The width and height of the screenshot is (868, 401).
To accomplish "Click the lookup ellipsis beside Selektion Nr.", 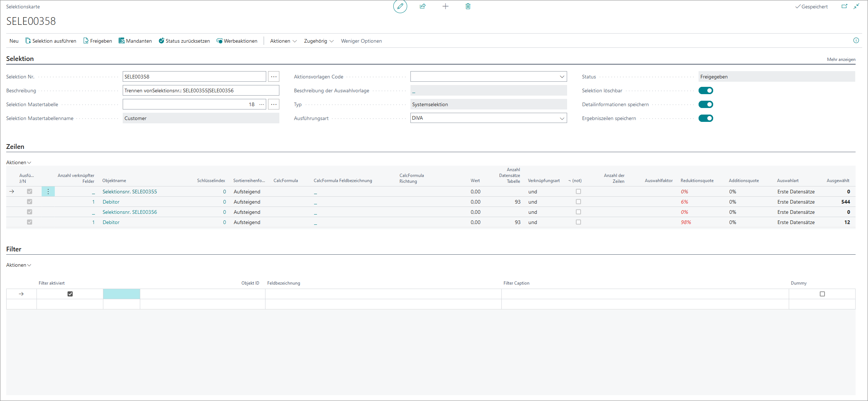I will [x=274, y=77].
